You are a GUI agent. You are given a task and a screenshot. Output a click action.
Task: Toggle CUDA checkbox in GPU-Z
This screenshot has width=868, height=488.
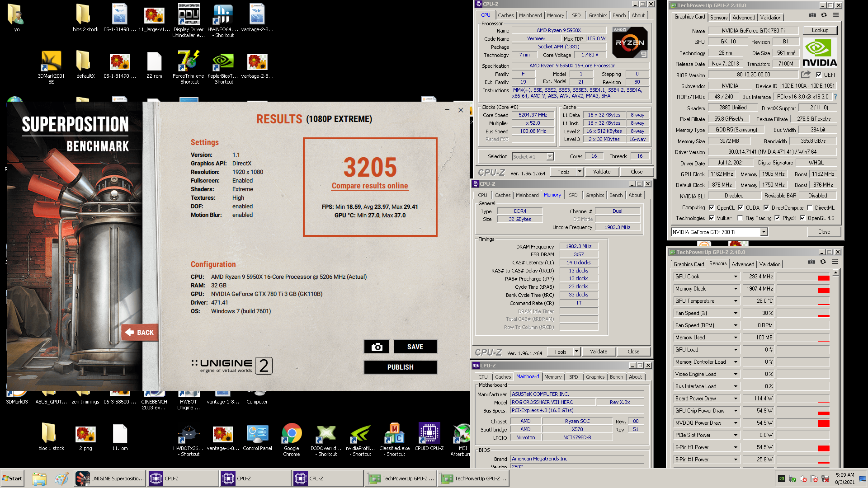click(x=741, y=208)
